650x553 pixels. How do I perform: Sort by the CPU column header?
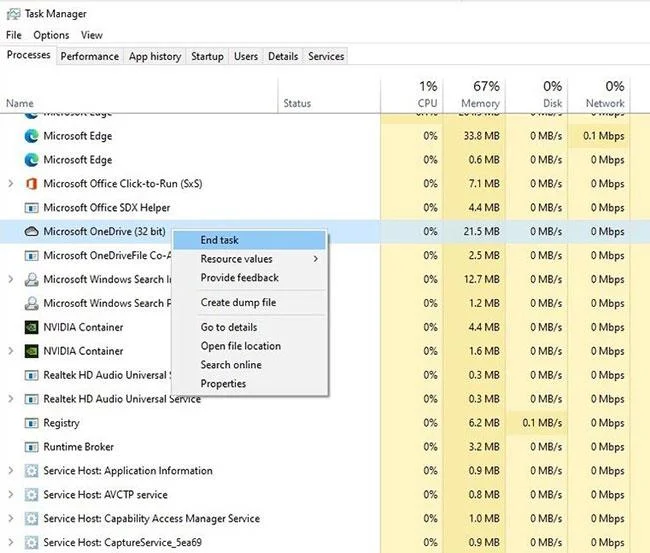(x=412, y=95)
